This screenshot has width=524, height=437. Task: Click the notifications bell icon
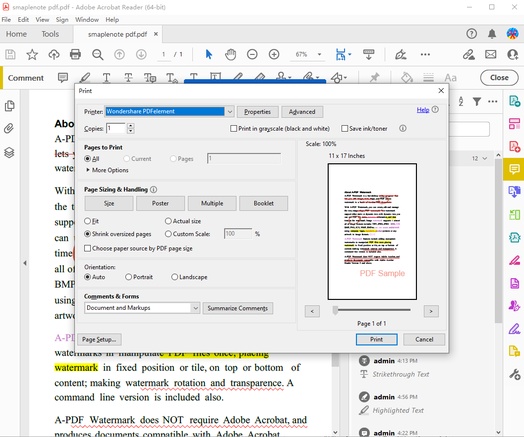pyautogui.click(x=492, y=34)
